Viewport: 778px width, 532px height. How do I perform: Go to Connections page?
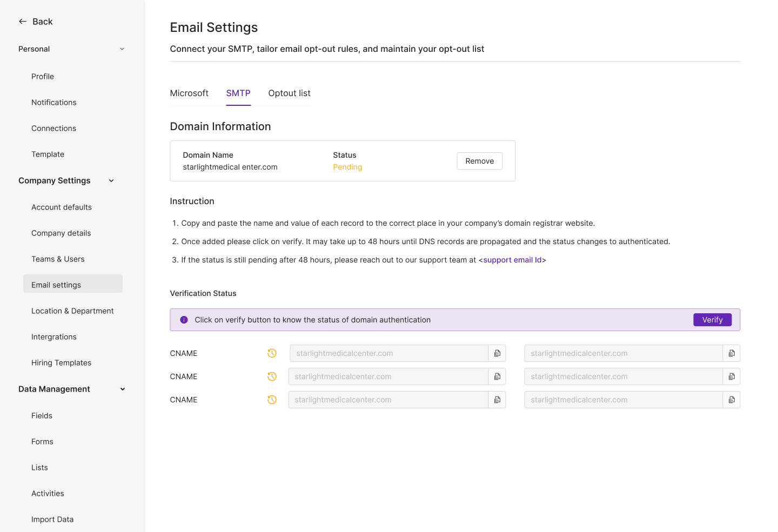click(x=53, y=129)
